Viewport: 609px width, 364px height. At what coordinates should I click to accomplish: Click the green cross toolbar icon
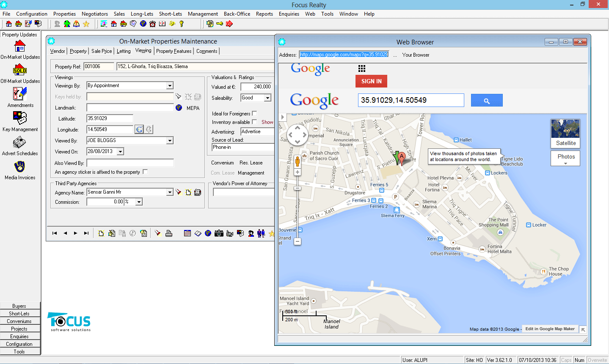[67, 24]
